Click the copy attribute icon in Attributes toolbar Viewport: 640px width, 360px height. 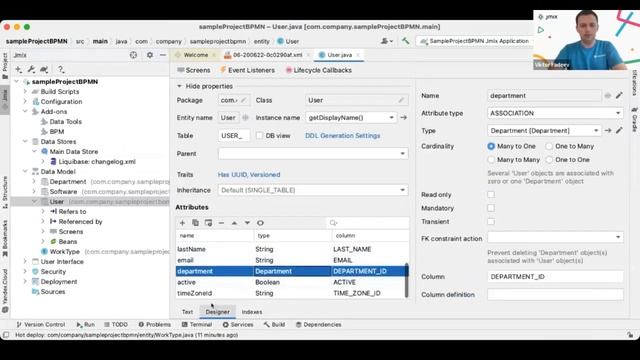(x=196, y=223)
